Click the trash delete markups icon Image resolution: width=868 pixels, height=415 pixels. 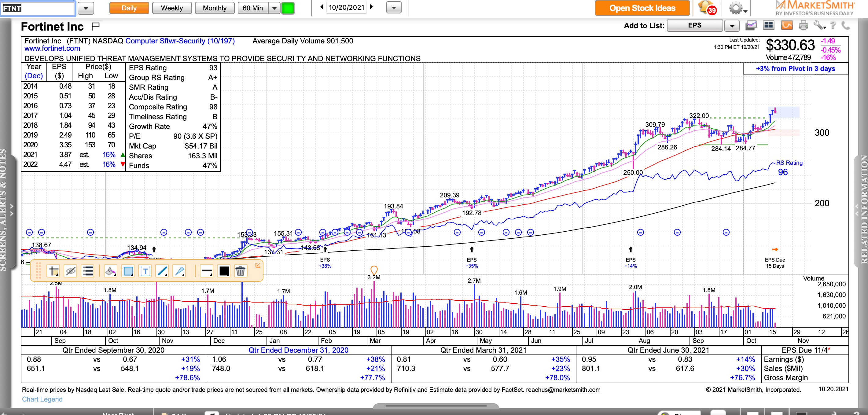tap(240, 271)
